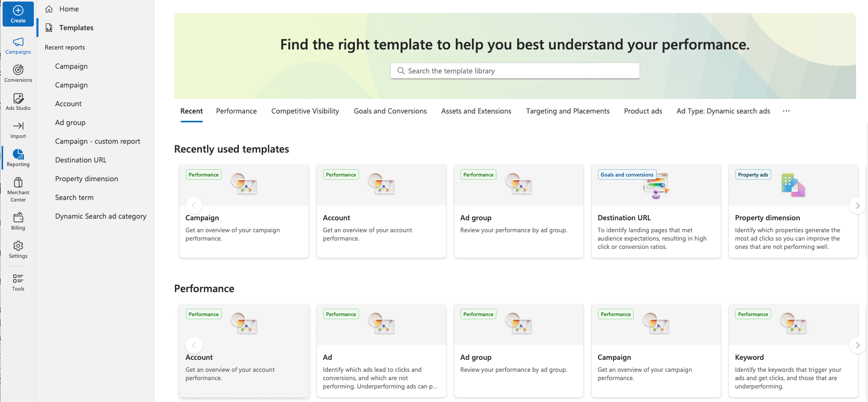The width and height of the screenshot is (868, 402).
Task: Click the Home icon in side panel
Action: [x=49, y=9]
